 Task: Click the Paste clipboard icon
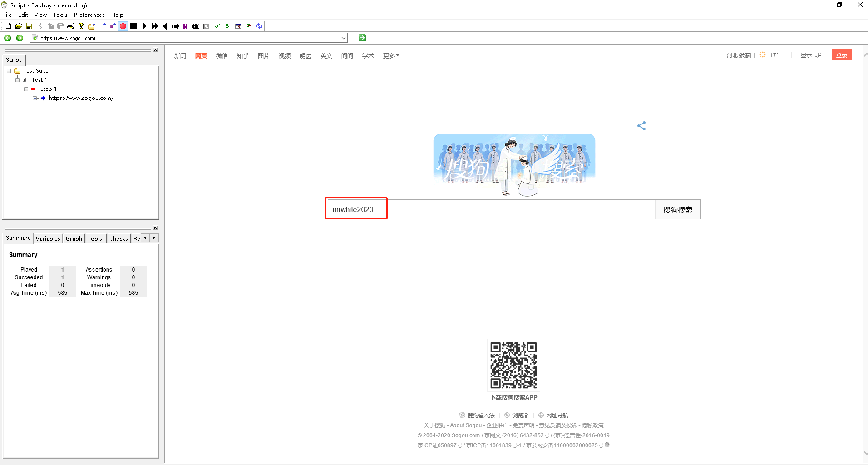point(60,26)
